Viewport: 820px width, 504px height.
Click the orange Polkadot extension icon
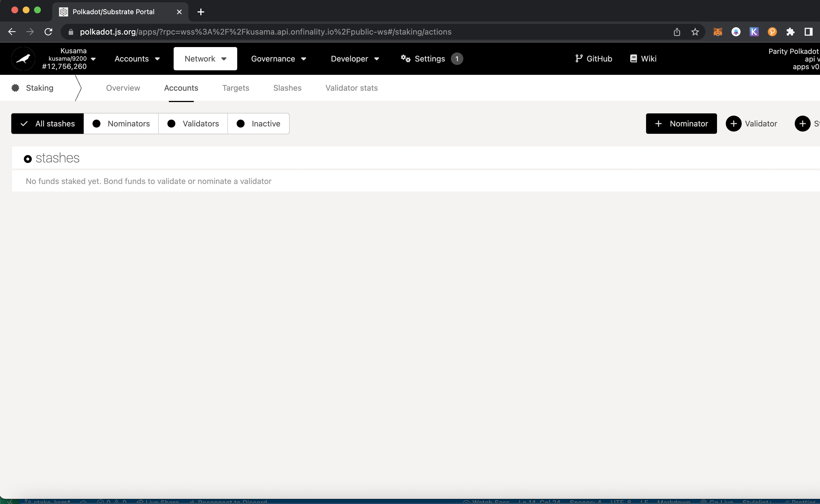pyautogui.click(x=772, y=32)
